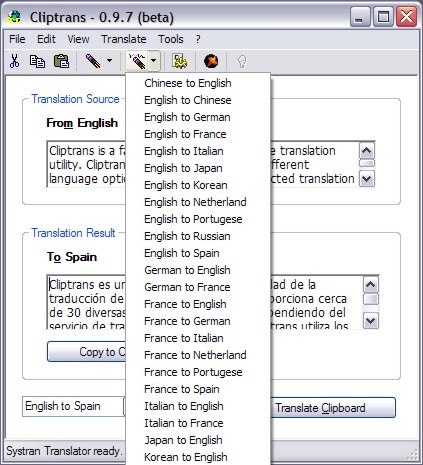Click the Paste clipboard icon
The width and height of the screenshot is (423, 465).
[61, 61]
